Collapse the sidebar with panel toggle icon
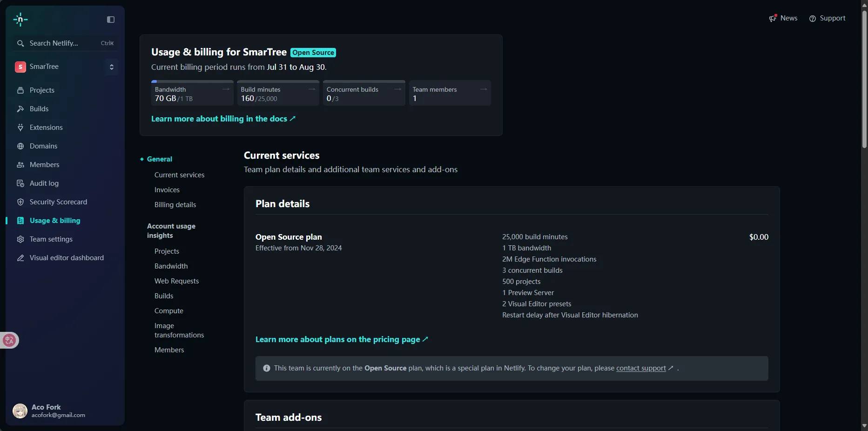868x431 pixels. click(x=111, y=20)
